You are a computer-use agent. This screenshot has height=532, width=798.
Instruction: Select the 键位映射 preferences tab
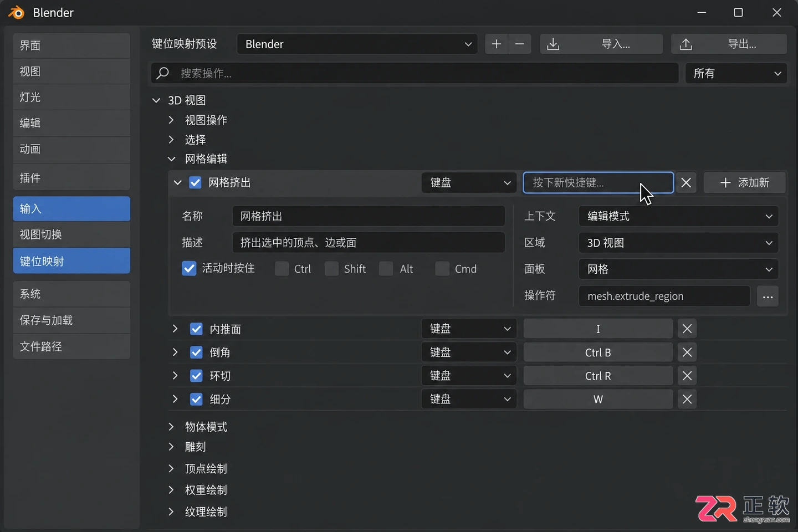(x=71, y=261)
